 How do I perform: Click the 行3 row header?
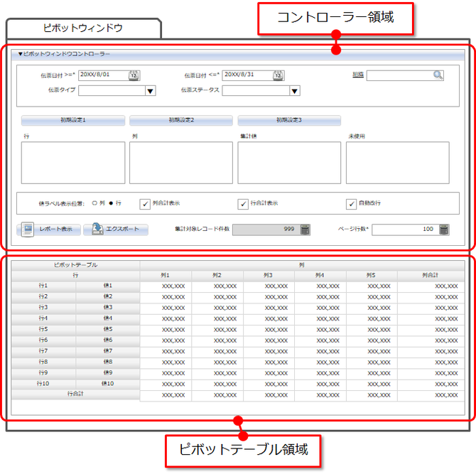43,308
